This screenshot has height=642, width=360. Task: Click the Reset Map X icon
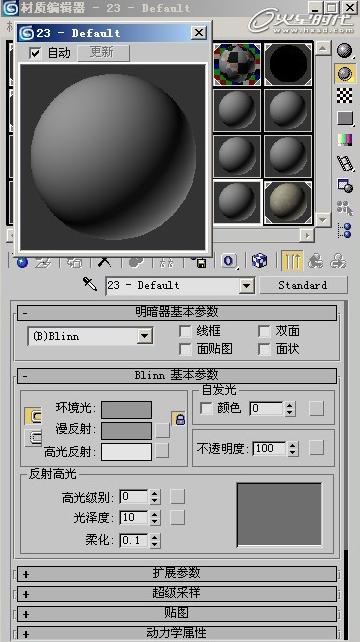click(104, 262)
